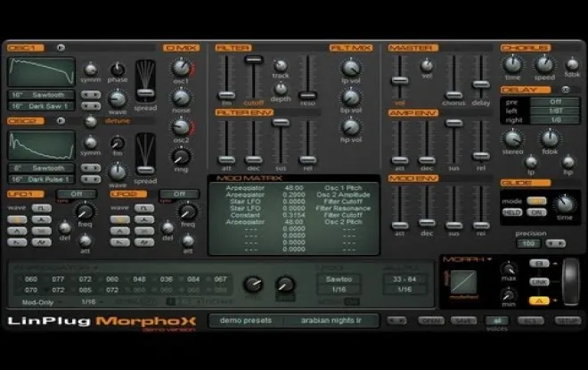Screen dimensions: 588x370
Task: Click the chorus time knob
Action: 512,64
